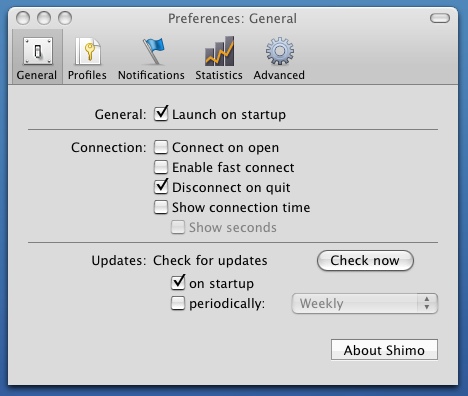The height and width of the screenshot is (396, 468).
Task: Click the window minimize button
Action: (x=44, y=18)
